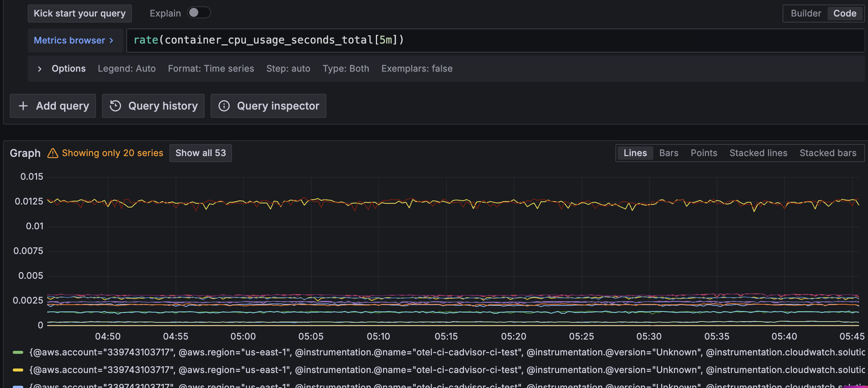Select the Points visualization style
The width and height of the screenshot is (868, 388).
click(x=703, y=153)
